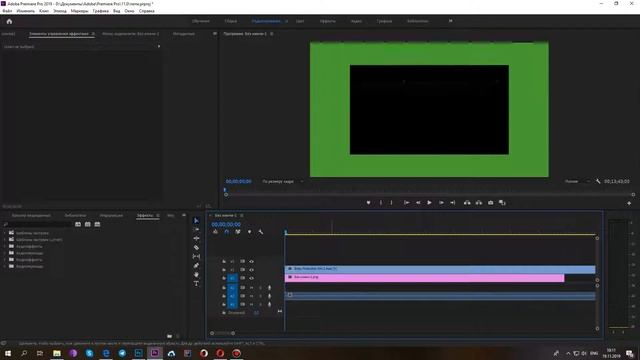Click Export Frame camera icon

click(x=491, y=203)
